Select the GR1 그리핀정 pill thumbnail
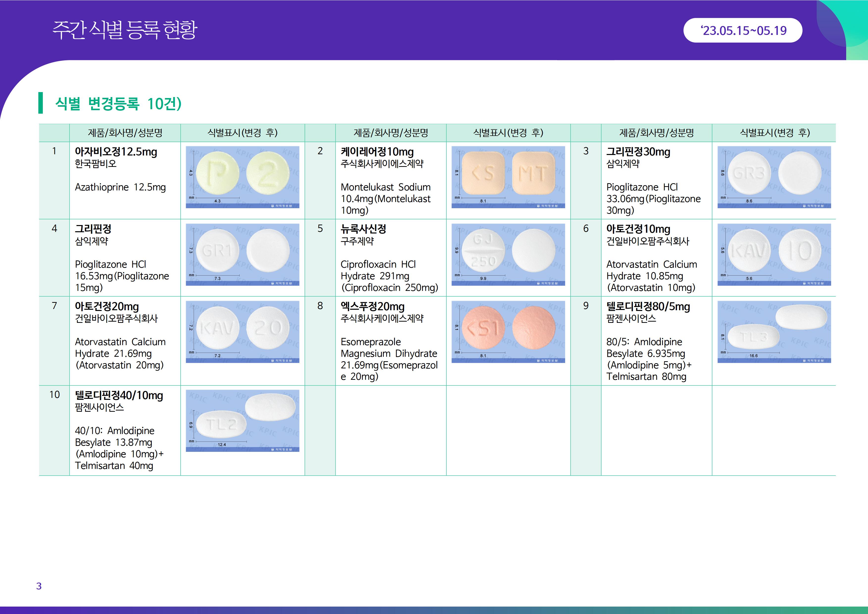 click(x=242, y=255)
